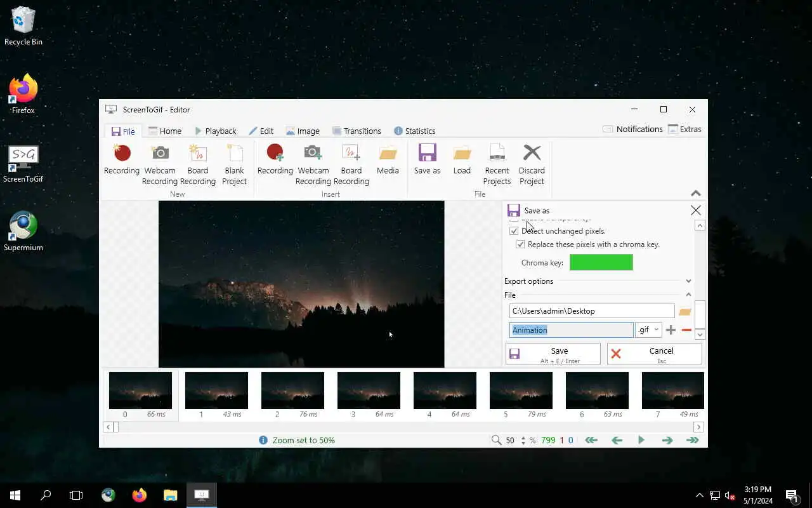Image resolution: width=812 pixels, height=508 pixels.
Task: Select frame 0 thumbnail
Action: [x=140, y=394]
